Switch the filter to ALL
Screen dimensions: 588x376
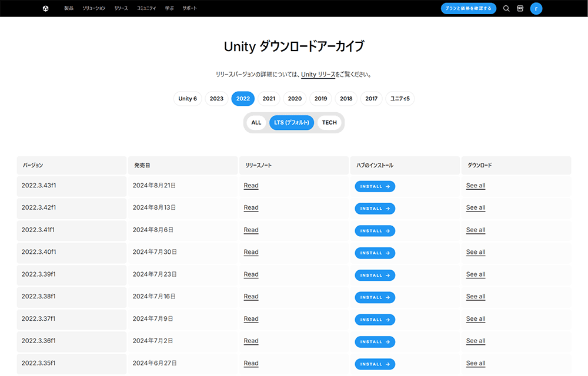tap(256, 122)
